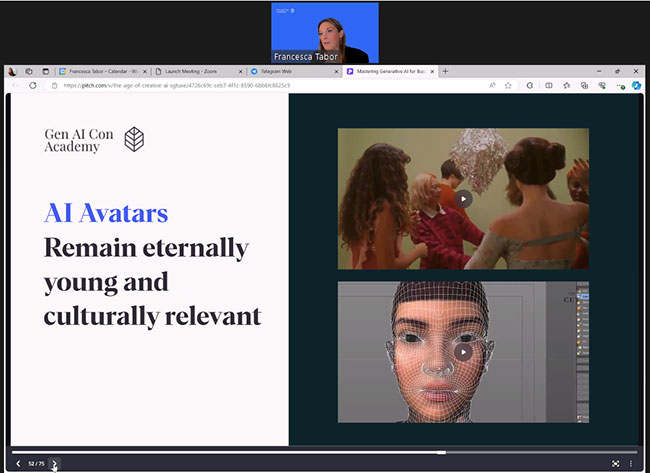Screen dimensions: 650x473
Task: Close the Telegram Web tab
Action: [x=337, y=72]
